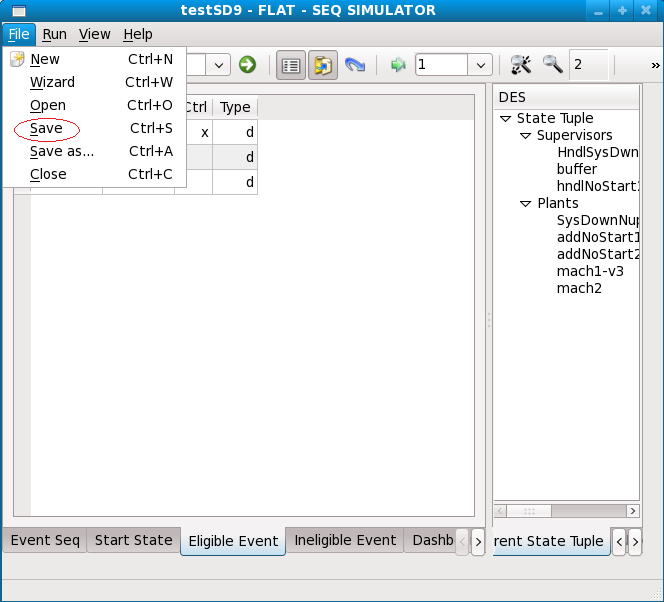Click the green go arrow icon
664x602 pixels.
point(247,65)
